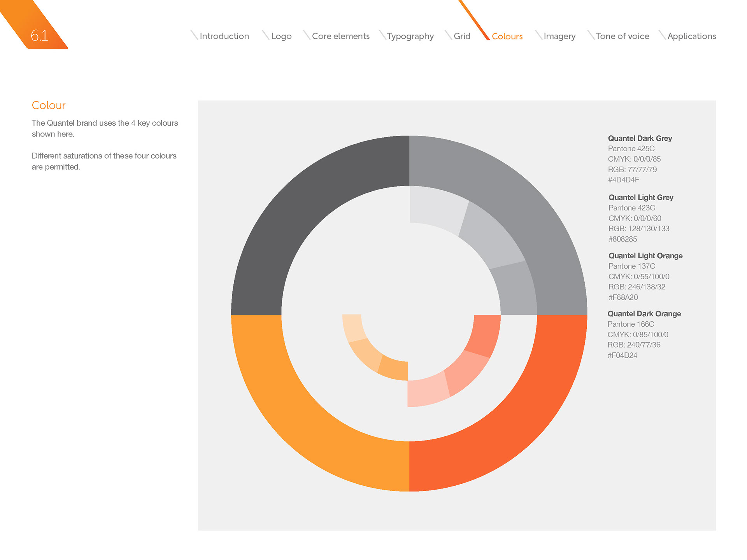
Task: Click 'CMYK: 0/0/0/60' value
Action: pos(635,219)
